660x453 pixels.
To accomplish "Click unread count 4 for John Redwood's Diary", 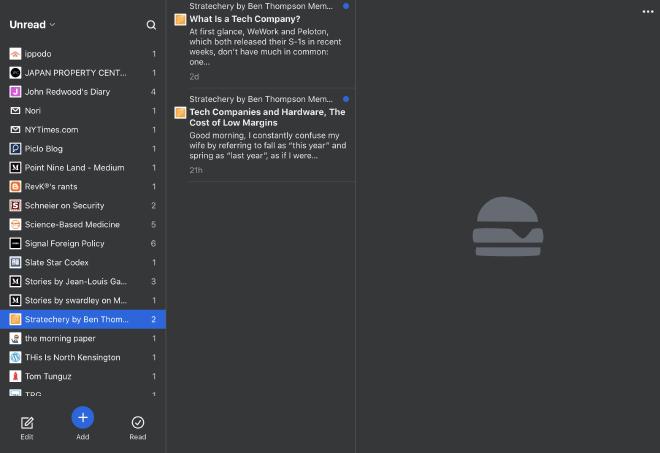I will 153,92.
